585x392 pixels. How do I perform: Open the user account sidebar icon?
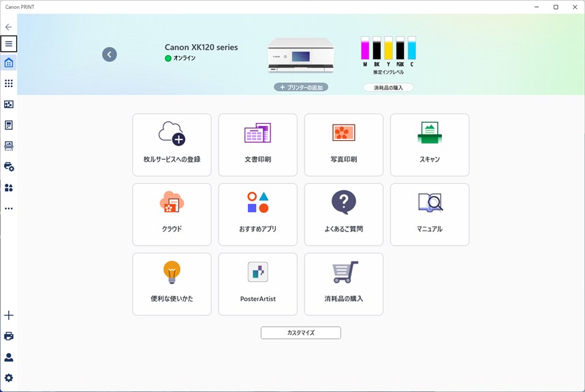pos(9,357)
